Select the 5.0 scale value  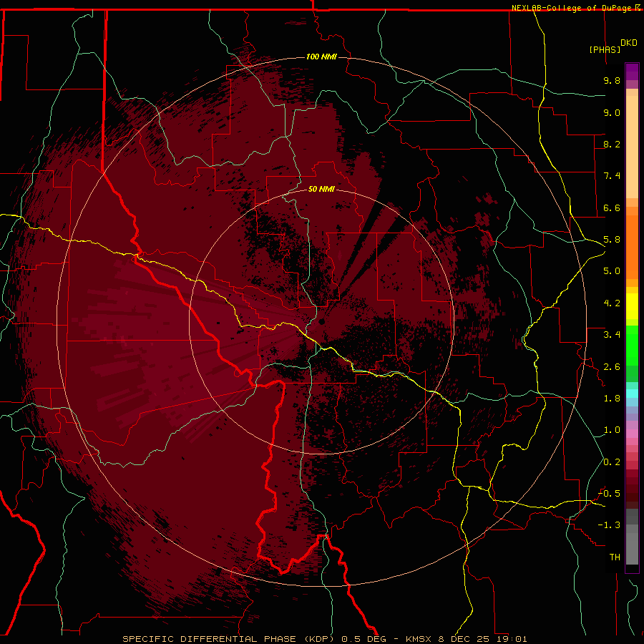[612, 271]
